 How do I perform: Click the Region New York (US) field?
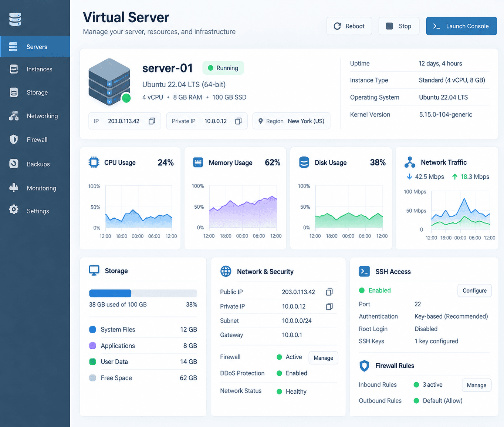coord(291,121)
